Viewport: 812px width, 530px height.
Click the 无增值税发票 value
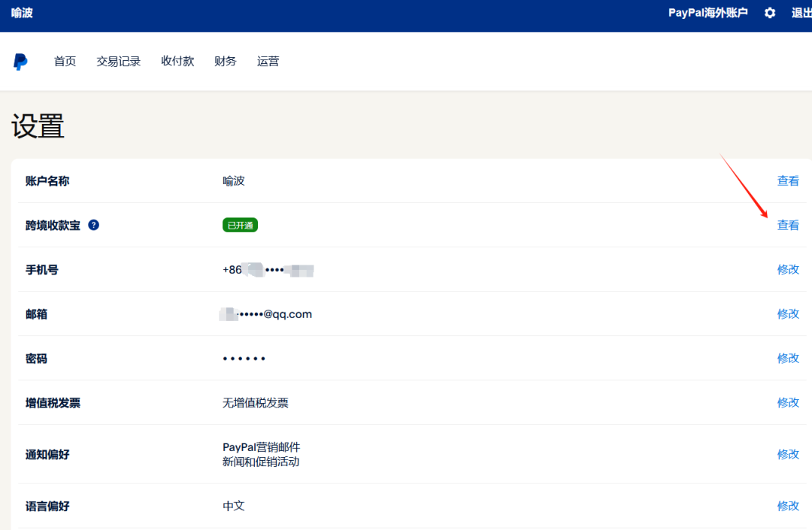[x=256, y=403]
